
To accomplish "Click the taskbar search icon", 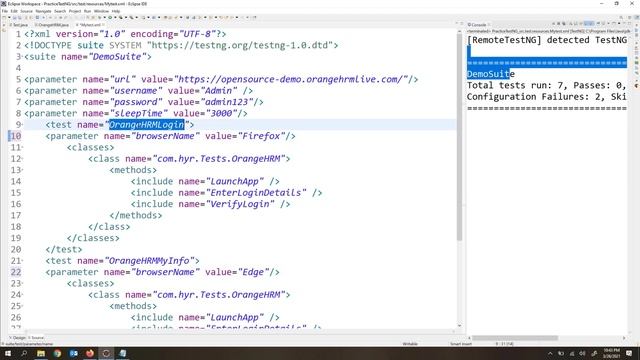I will tap(24, 353).
